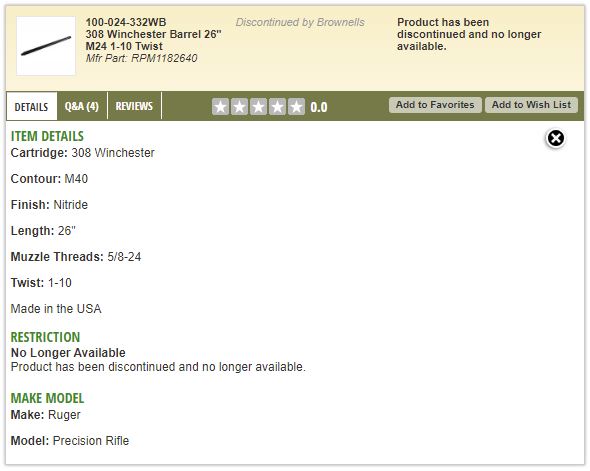590x471 pixels.
Task: Click the Discontinued by Brownells label
Action: pos(300,22)
